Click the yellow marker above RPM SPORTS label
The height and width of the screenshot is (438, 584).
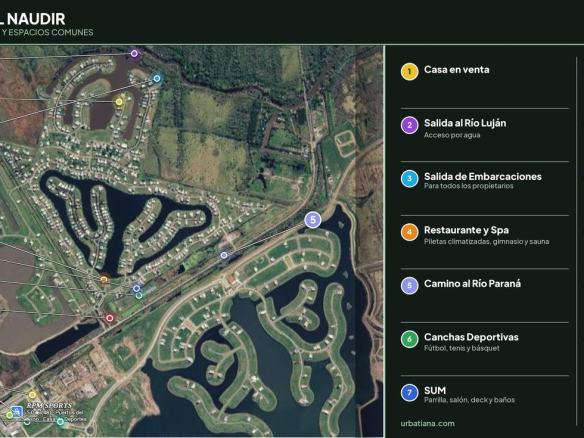point(32,395)
